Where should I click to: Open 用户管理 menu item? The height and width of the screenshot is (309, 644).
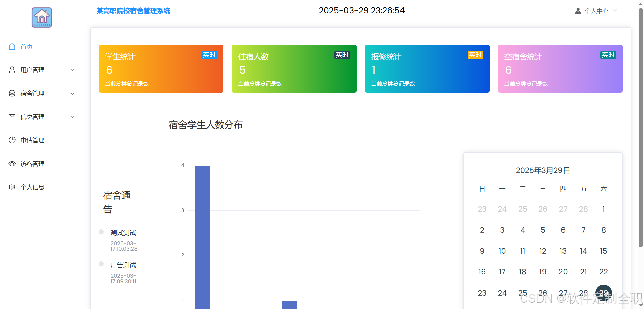point(42,70)
